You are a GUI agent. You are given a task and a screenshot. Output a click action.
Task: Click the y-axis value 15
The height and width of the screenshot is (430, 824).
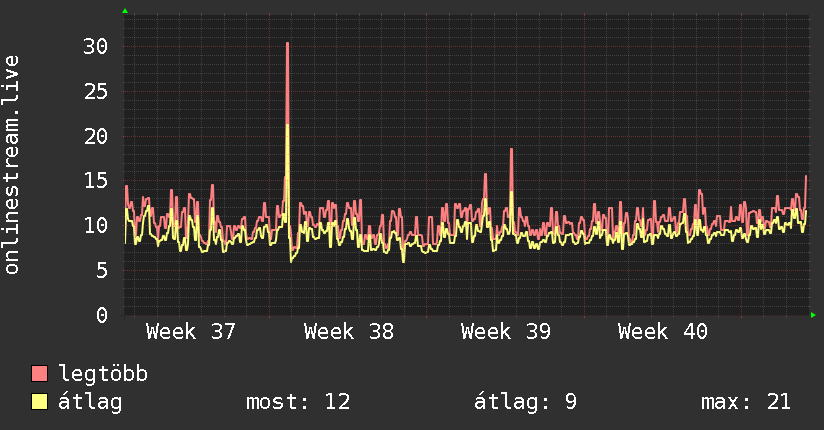point(96,181)
